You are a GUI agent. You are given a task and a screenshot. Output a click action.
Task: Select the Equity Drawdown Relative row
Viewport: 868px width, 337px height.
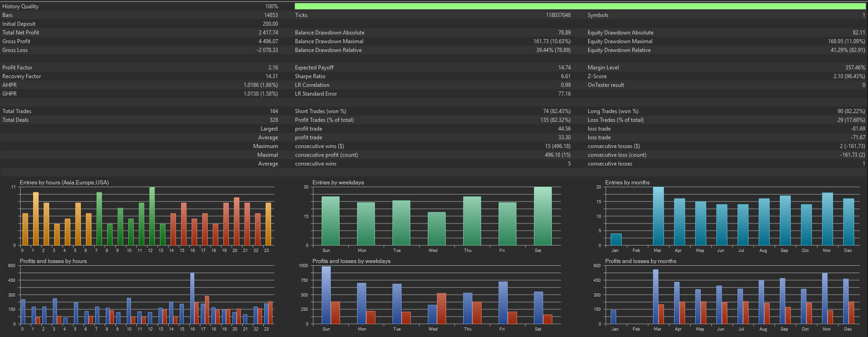[x=726, y=50]
